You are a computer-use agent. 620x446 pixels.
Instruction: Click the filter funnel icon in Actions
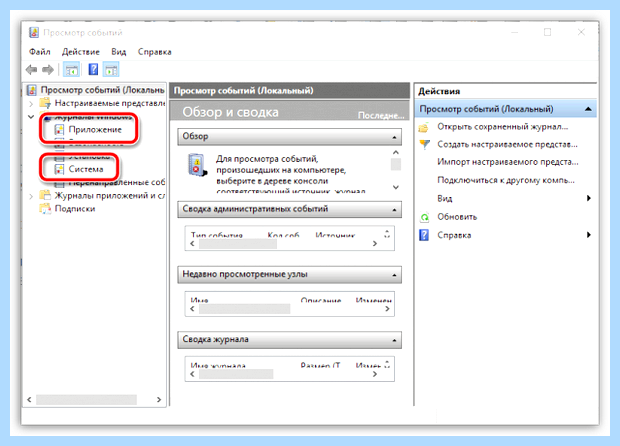pyautogui.click(x=424, y=145)
